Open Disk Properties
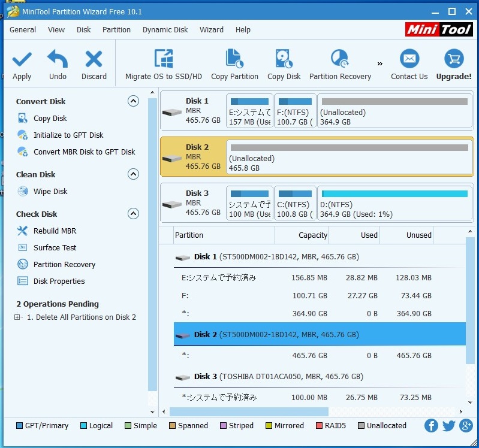 [59, 281]
